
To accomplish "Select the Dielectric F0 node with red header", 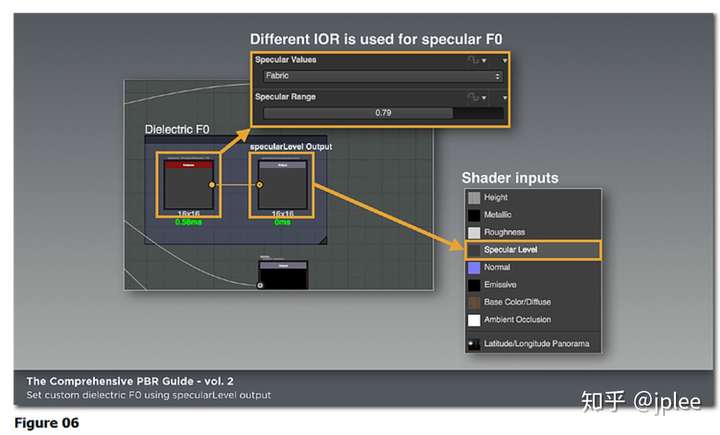I will 188,185.
